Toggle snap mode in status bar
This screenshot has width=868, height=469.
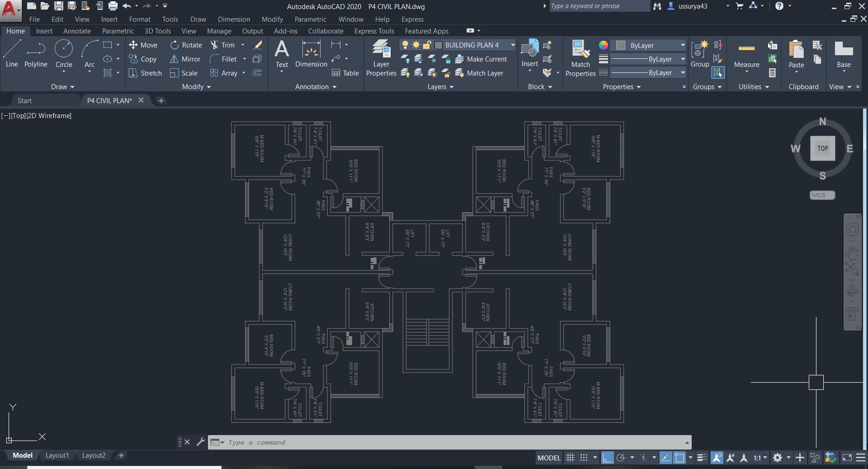[584, 458]
